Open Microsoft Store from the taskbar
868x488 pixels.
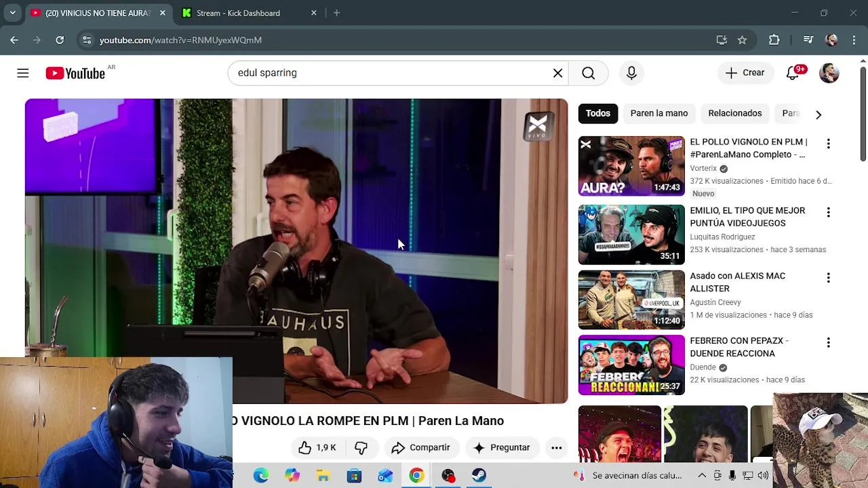(355, 476)
